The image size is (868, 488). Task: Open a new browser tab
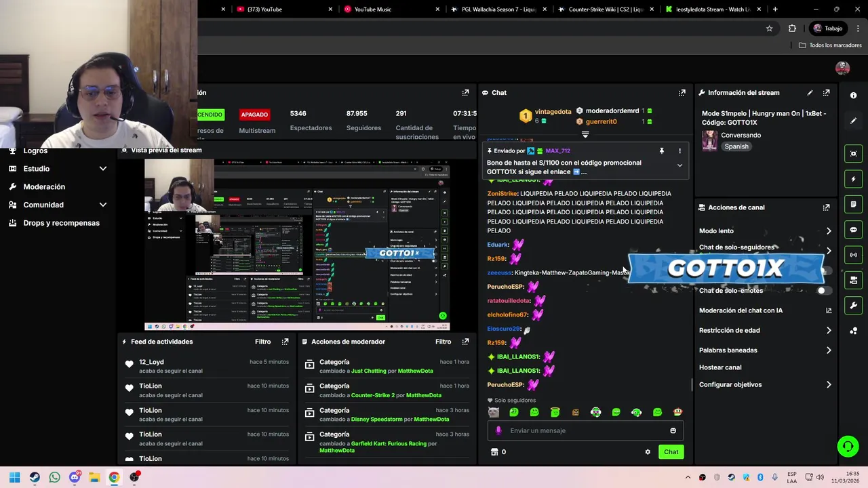pos(775,9)
